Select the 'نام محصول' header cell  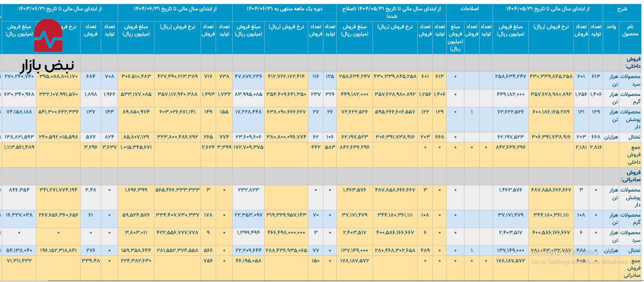point(630,30)
